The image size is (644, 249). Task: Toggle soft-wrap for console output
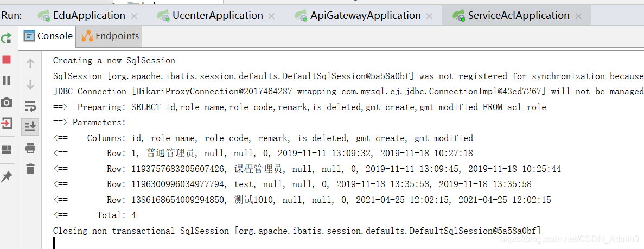[30, 106]
